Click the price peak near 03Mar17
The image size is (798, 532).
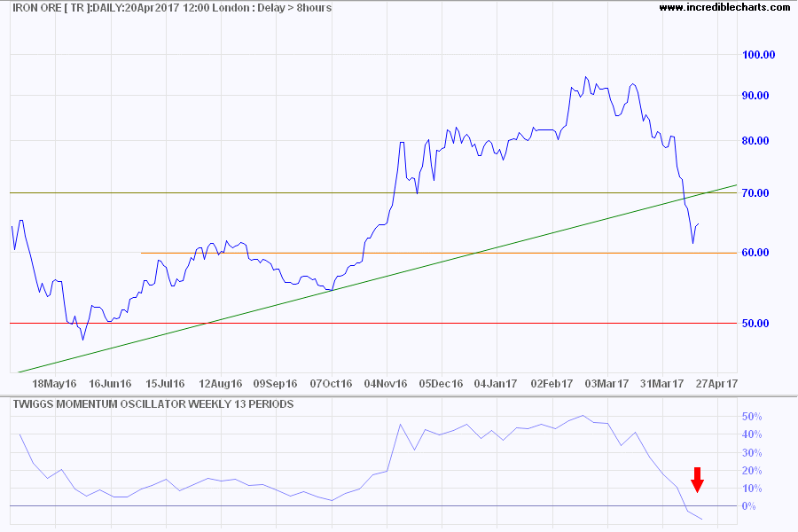(586, 77)
